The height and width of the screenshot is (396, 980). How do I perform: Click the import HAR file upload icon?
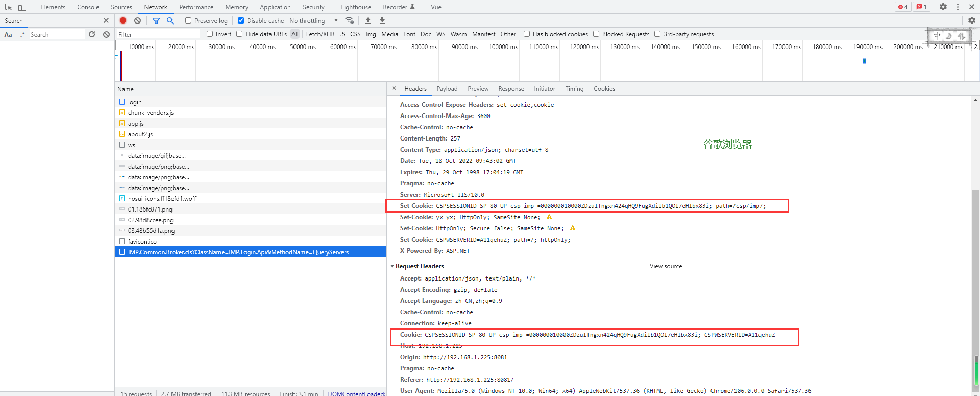[x=368, y=20]
